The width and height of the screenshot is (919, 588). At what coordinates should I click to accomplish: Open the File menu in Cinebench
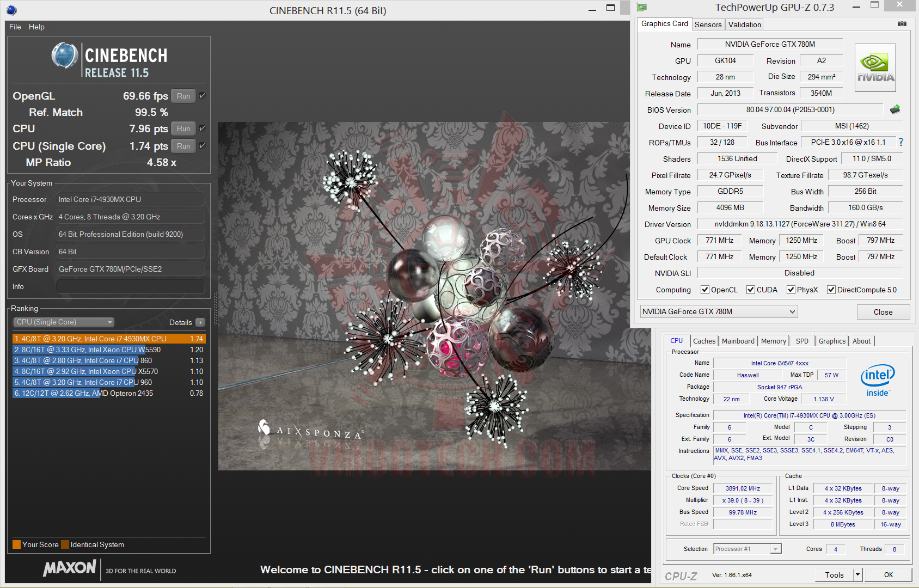click(15, 27)
